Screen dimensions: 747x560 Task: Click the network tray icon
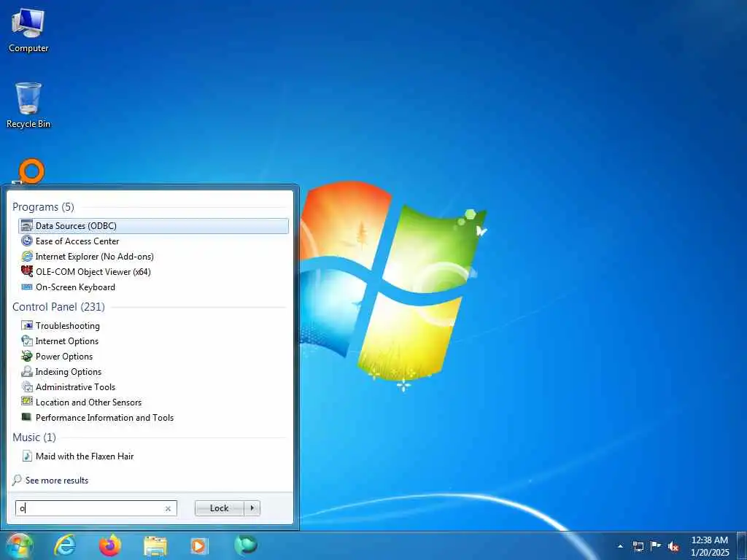638,546
